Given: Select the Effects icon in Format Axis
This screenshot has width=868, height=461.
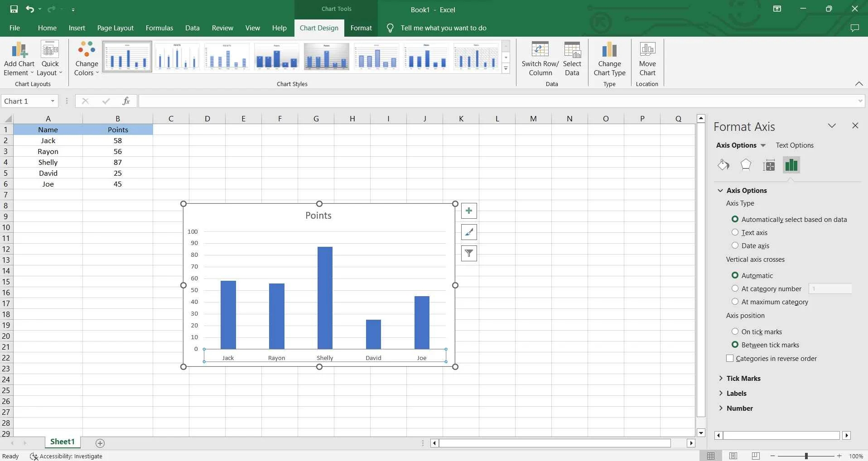Looking at the screenshot, I should 746,165.
